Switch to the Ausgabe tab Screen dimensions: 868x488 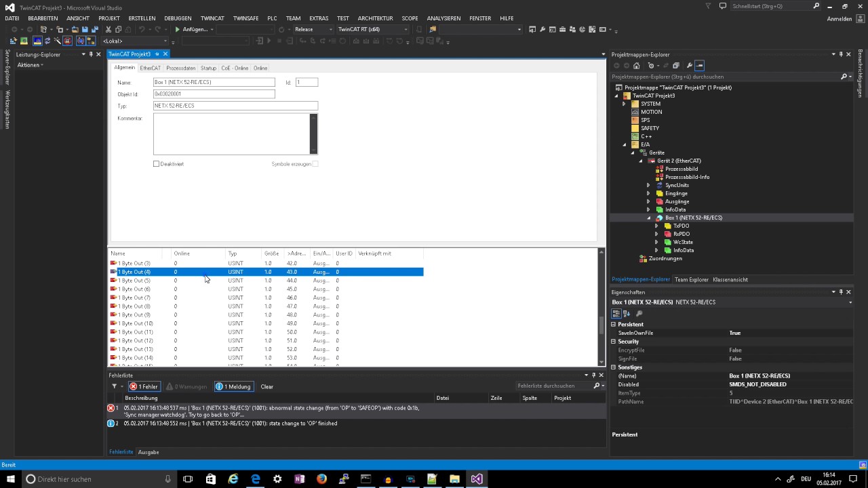149,452
